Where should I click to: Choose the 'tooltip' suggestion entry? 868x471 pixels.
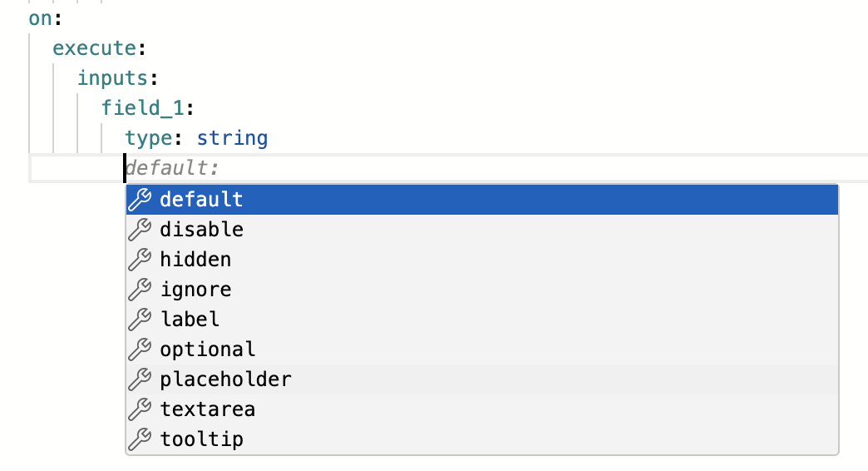201,439
